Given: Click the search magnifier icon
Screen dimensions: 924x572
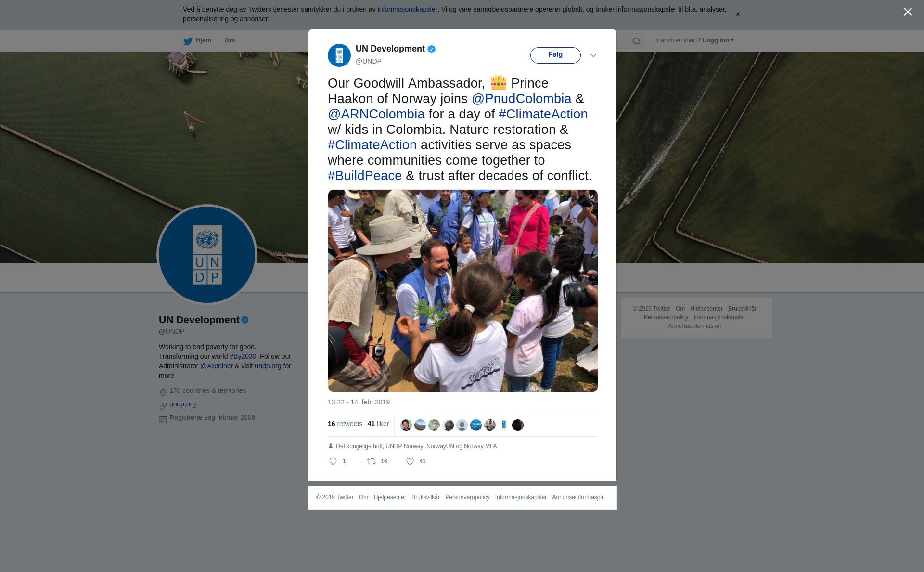Looking at the screenshot, I should 637,41.
